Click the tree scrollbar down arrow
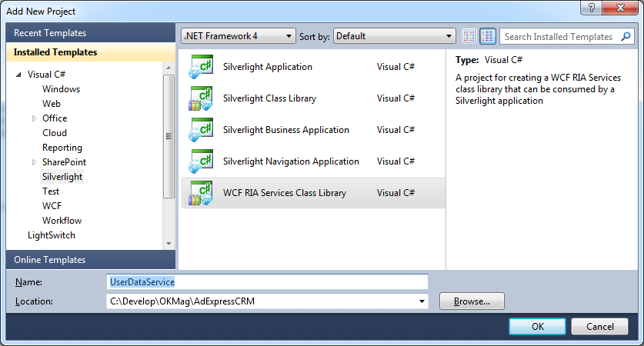The height and width of the screenshot is (346, 644). tap(169, 244)
